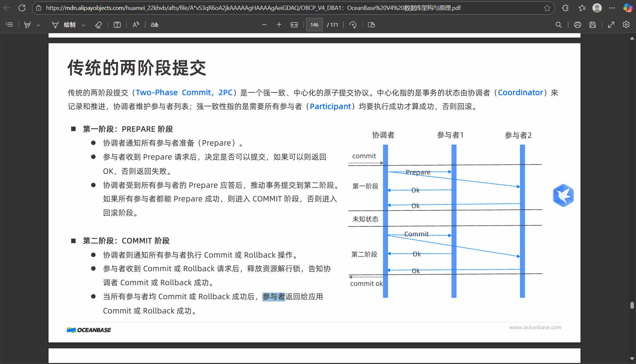Expand the highlighter color options dropdown

pos(39,25)
